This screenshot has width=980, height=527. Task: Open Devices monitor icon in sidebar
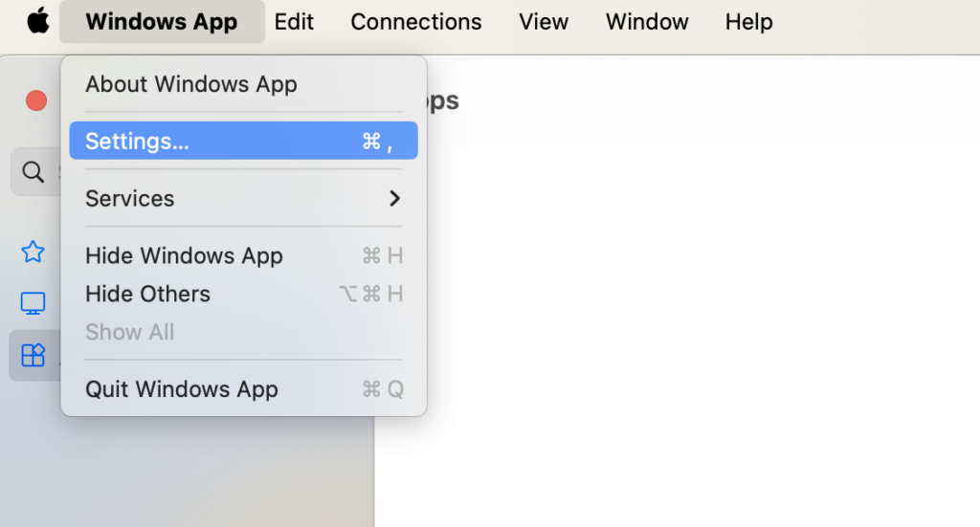point(33,303)
